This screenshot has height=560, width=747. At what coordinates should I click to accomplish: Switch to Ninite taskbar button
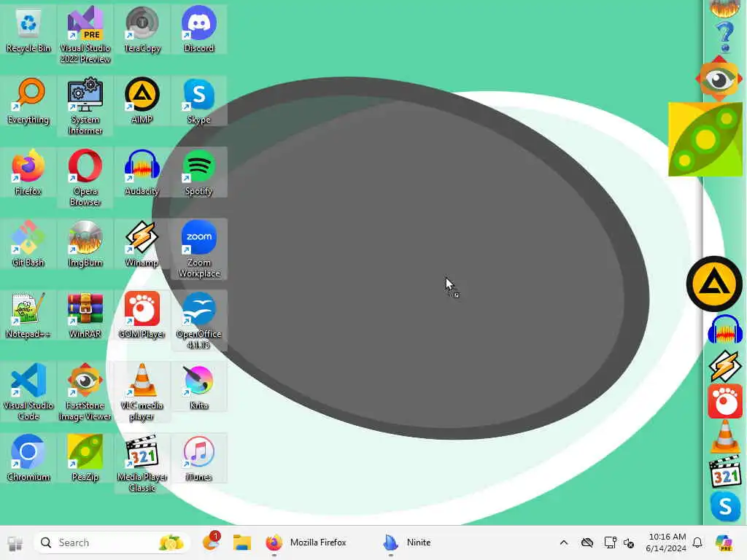pos(407,542)
